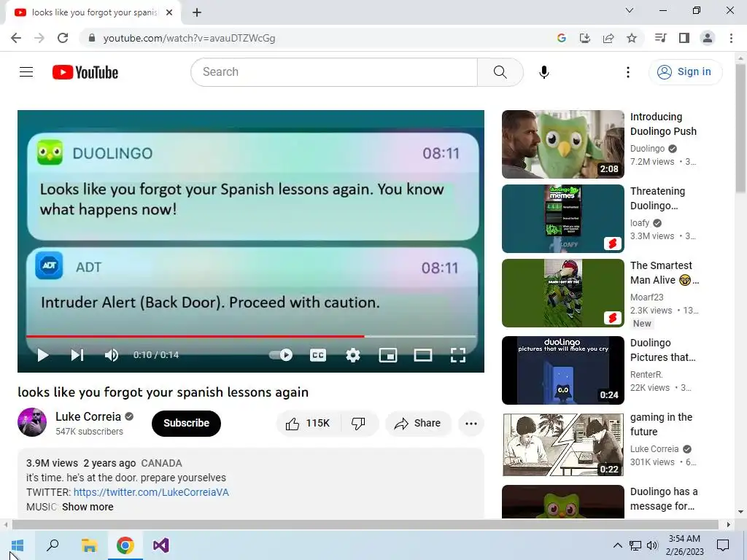
Task: Open Chrome side panel
Action: (684, 38)
